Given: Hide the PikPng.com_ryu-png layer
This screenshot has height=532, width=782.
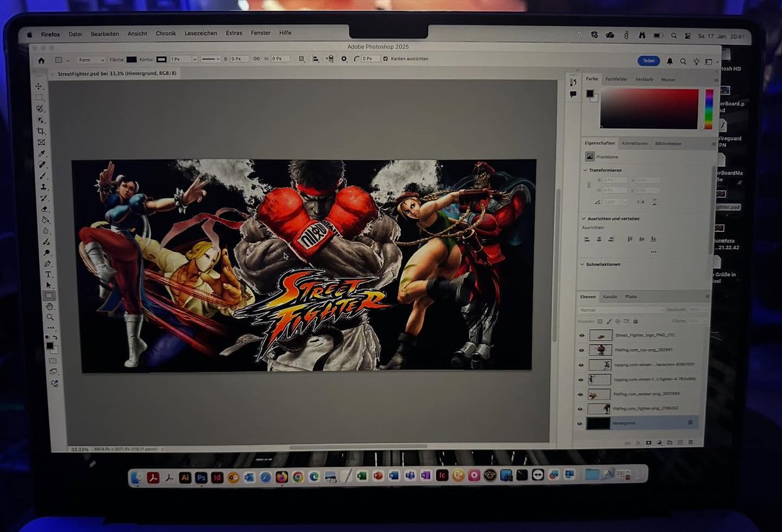Looking at the screenshot, I should coord(581,350).
